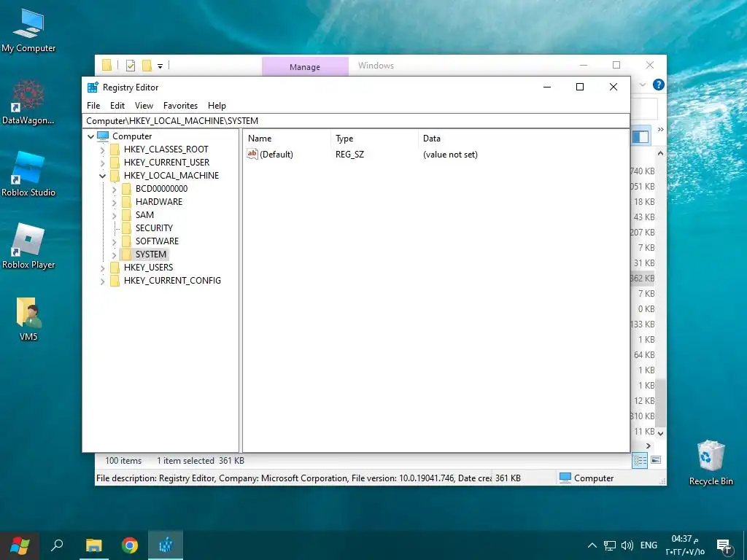Open the VM5 user folder icon
The image size is (747, 560).
[28, 319]
